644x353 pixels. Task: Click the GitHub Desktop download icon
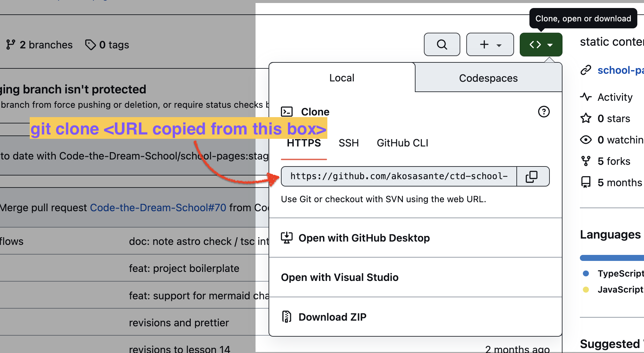(x=287, y=238)
